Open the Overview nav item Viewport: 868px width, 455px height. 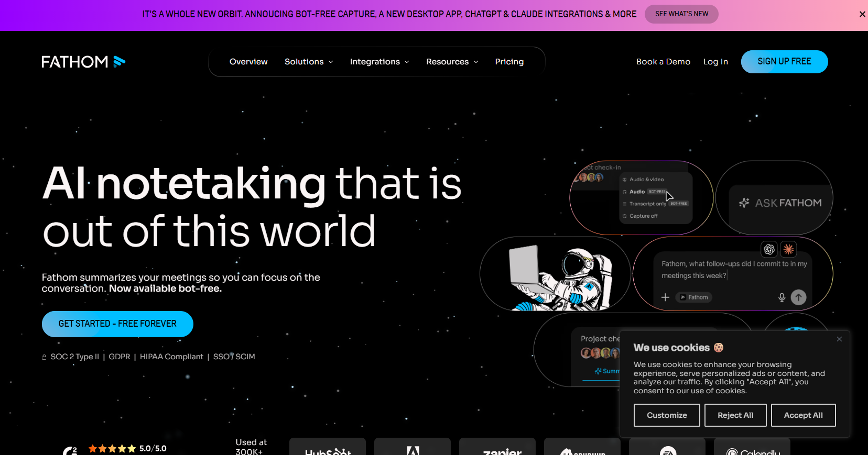(x=248, y=62)
